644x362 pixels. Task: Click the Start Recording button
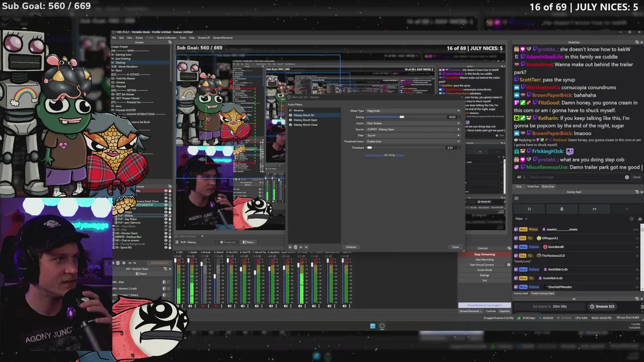tap(485, 259)
